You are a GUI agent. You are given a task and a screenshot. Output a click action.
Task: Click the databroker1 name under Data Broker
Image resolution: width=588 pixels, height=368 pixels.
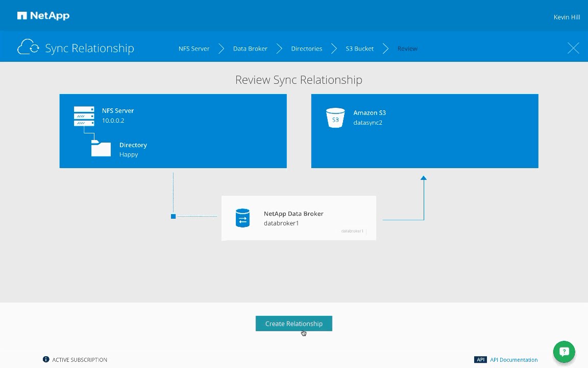point(281,223)
